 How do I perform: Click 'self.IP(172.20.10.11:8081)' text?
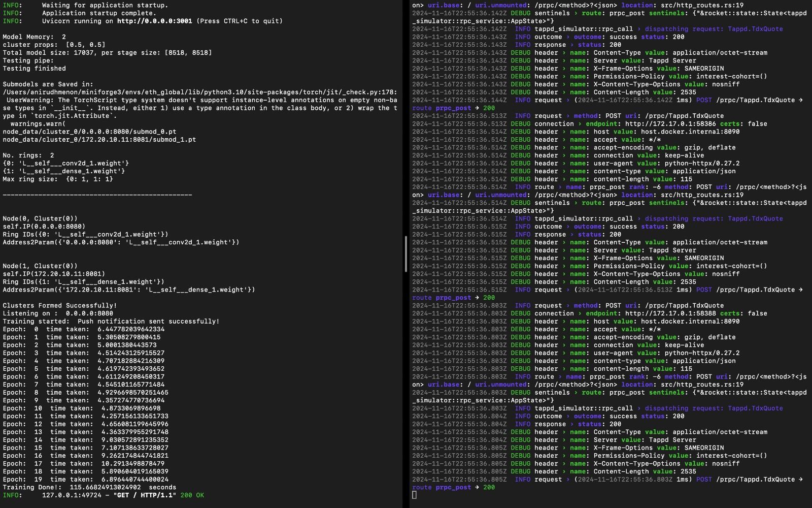pyautogui.click(x=54, y=274)
